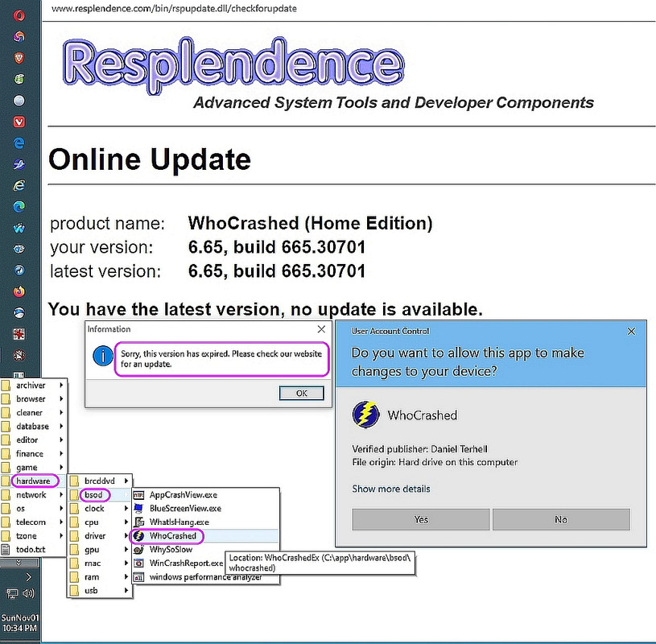Open the hardware folder menu entry
The width and height of the screenshot is (656, 644).
tap(33, 481)
